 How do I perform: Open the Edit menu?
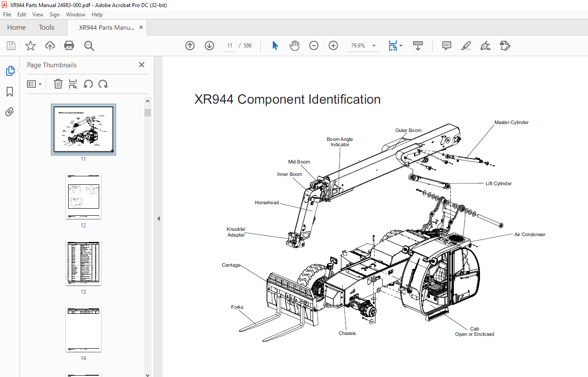click(x=22, y=15)
